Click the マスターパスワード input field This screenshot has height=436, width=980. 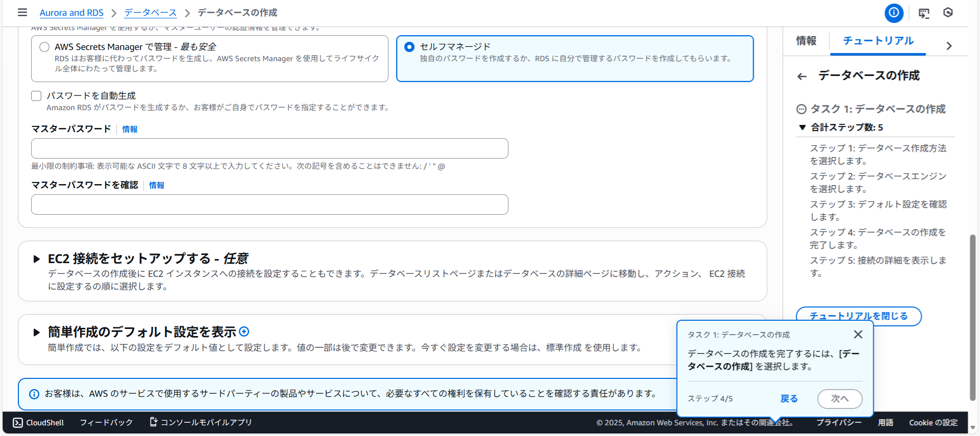pos(269,148)
